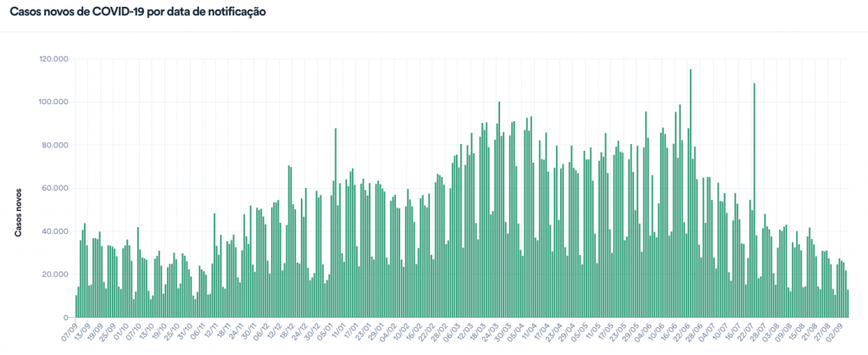The height and width of the screenshot is (355, 868).
Task: Click the 120.000 y-axis tick label
Action: pos(53,59)
